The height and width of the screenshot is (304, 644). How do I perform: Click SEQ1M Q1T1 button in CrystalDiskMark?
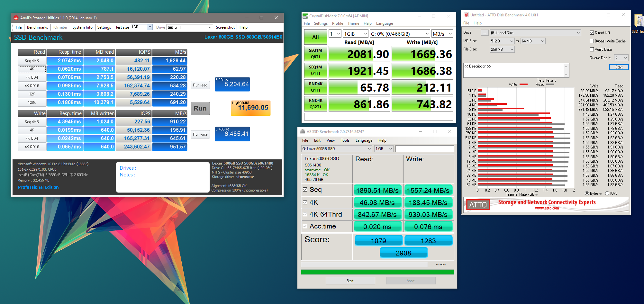tap(316, 70)
